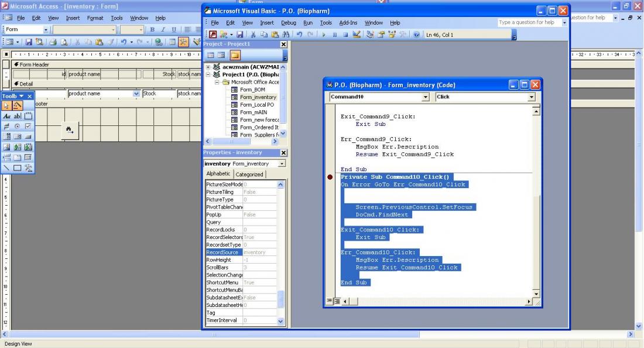Viewport: 644px width, 348px height.
Task: Open the Properties object dropdown for inventory
Action: click(x=282, y=163)
